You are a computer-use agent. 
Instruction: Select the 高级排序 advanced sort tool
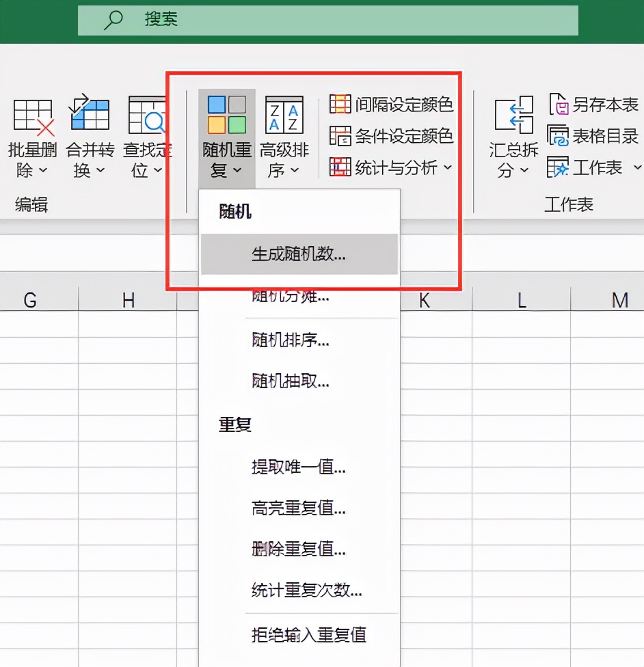tap(282, 137)
